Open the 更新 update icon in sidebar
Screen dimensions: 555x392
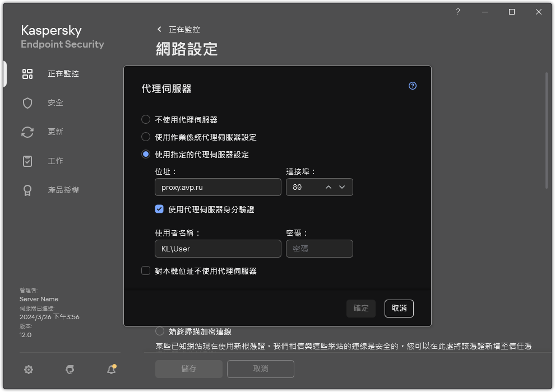click(x=27, y=132)
